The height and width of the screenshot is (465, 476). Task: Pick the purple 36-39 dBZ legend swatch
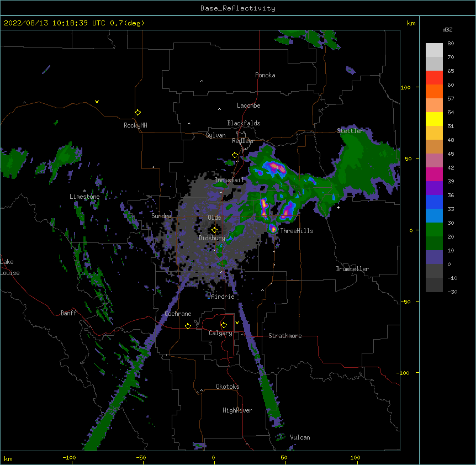click(x=434, y=188)
